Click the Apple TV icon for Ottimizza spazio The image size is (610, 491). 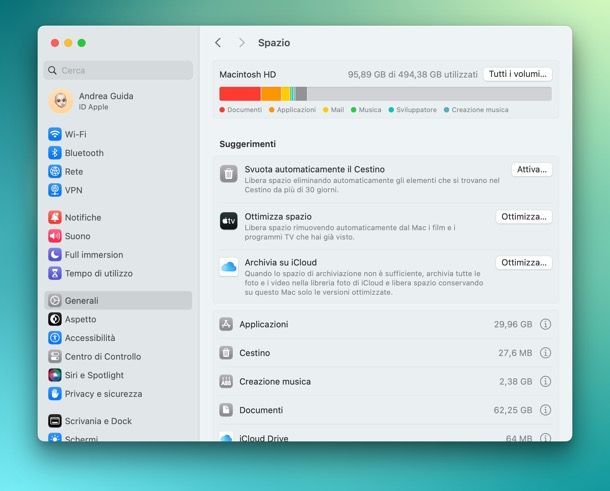(x=229, y=221)
